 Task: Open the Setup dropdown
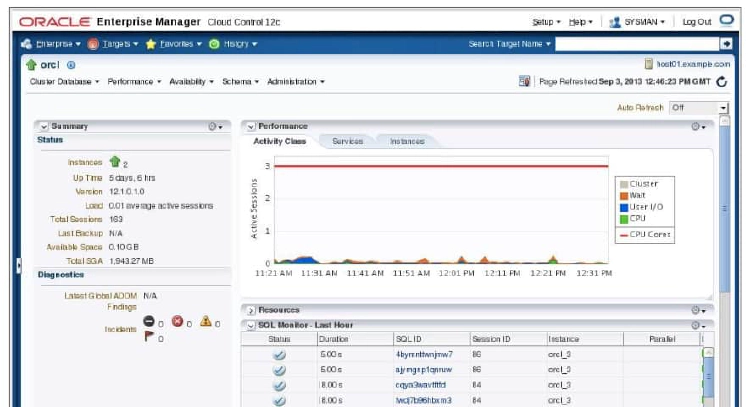coord(546,22)
